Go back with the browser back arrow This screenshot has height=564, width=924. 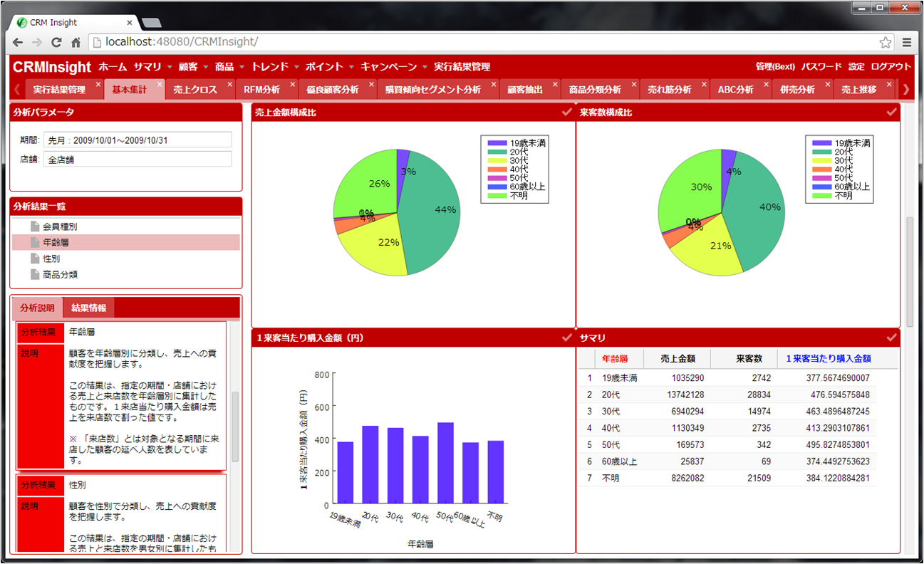click(18, 42)
